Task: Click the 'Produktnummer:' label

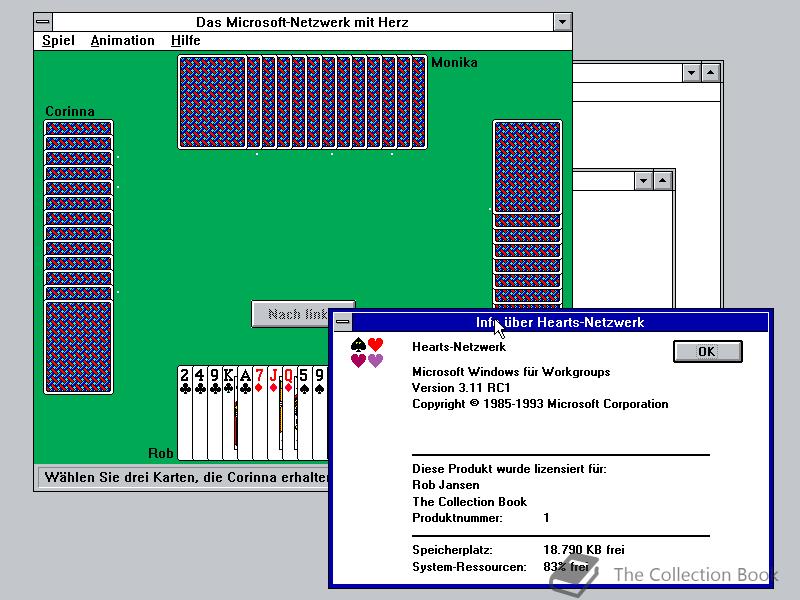Action: click(x=457, y=518)
